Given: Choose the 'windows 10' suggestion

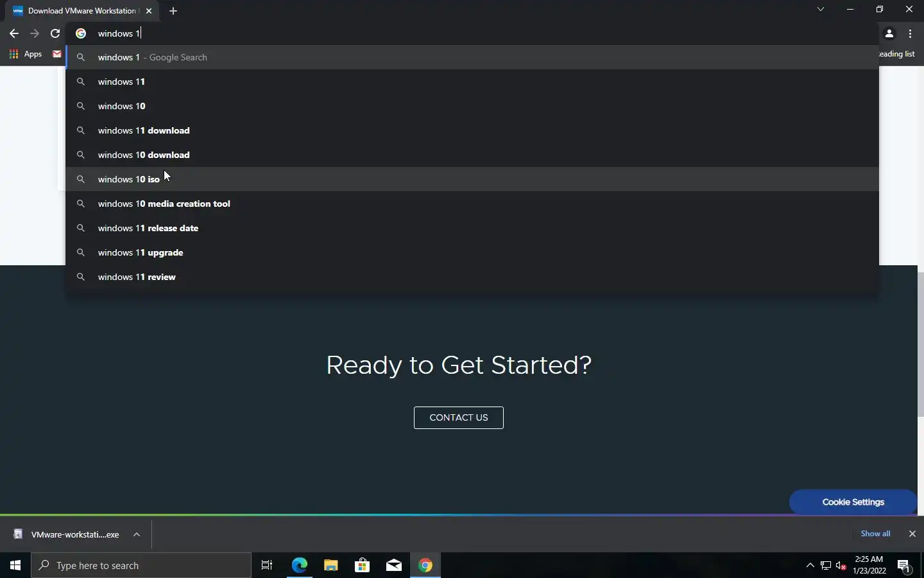Looking at the screenshot, I should tap(472, 106).
